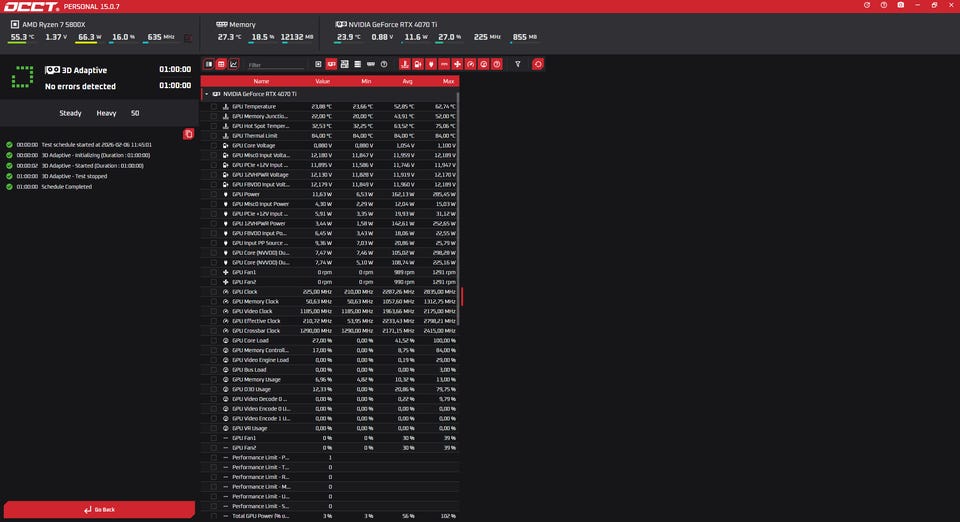Check the GPU Core Load row checkbox
Image resolution: width=960 pixels, height=522 pixels.
pos(214,340)
